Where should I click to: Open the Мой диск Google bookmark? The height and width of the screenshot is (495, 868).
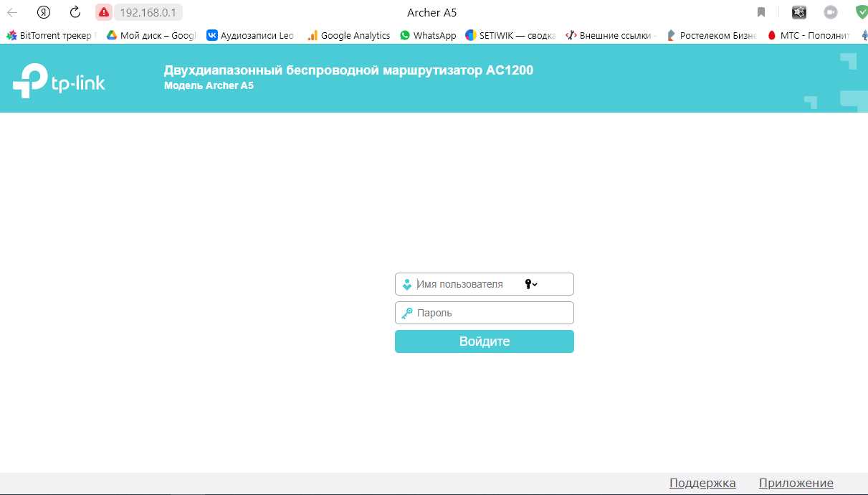[151, 35]
